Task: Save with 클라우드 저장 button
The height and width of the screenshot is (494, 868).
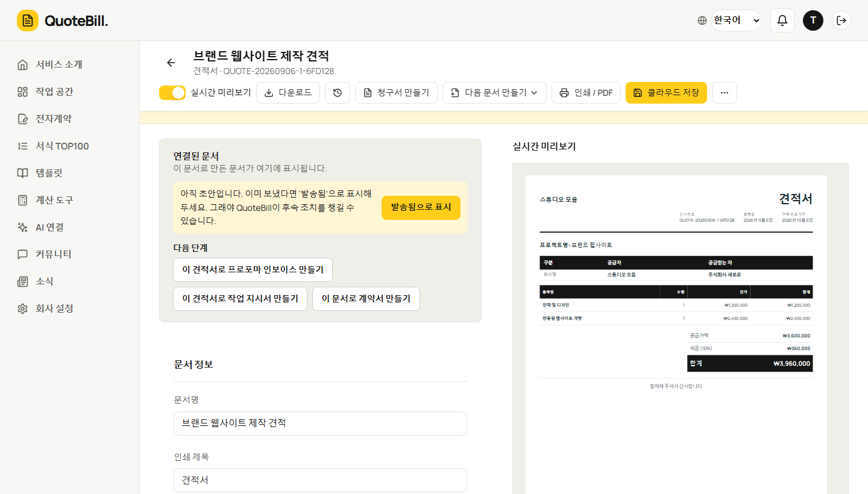Action: pos(666,93)
